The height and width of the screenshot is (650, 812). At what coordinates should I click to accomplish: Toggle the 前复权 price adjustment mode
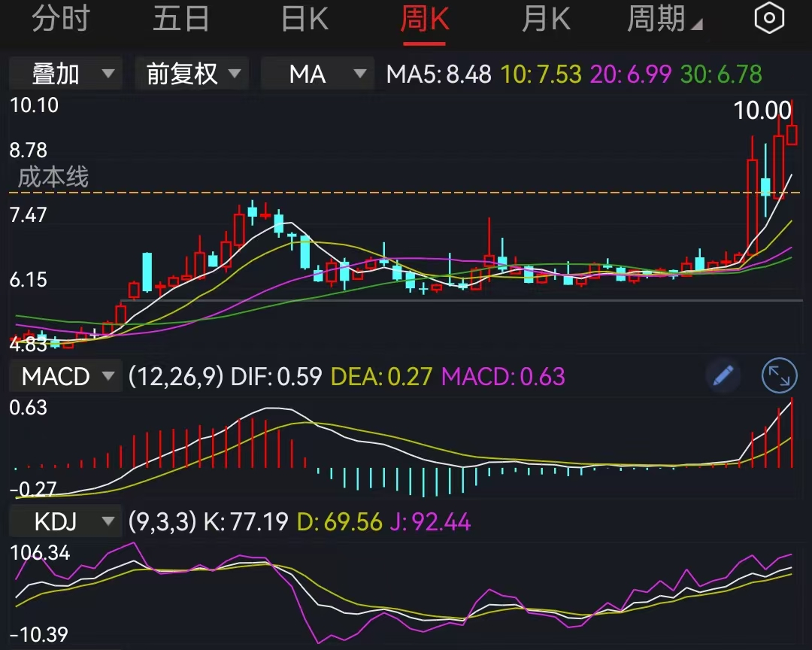[x=192, y=74]
